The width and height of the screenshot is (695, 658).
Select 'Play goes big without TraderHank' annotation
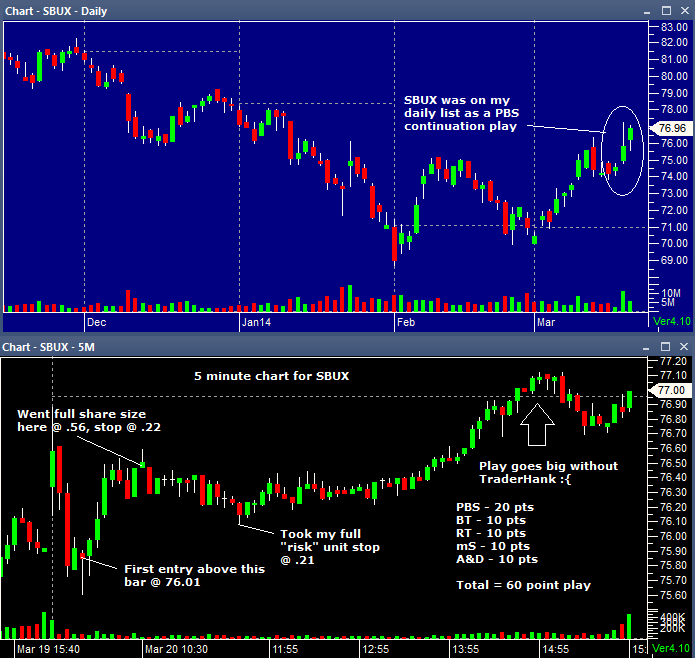click(548, 472)
